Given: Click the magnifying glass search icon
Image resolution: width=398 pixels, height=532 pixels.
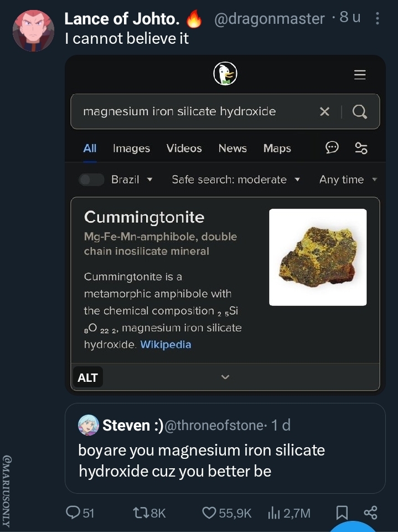Looking at the screenshot, I should 360,112.
